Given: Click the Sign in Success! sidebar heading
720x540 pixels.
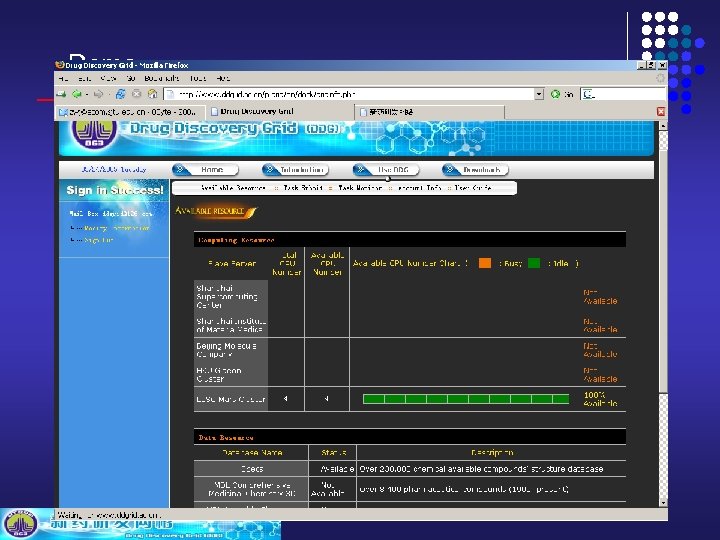Looking at the screenshot, I should 115,190.
